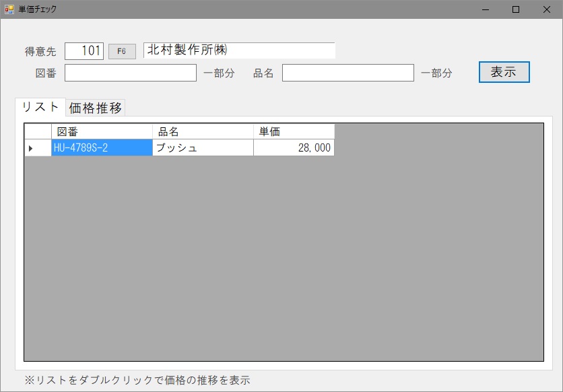Image resolution: width=563 pixels, height=392 pixels.
Task: Click the row selector arrow in the grid
Action: pos(36,147)
